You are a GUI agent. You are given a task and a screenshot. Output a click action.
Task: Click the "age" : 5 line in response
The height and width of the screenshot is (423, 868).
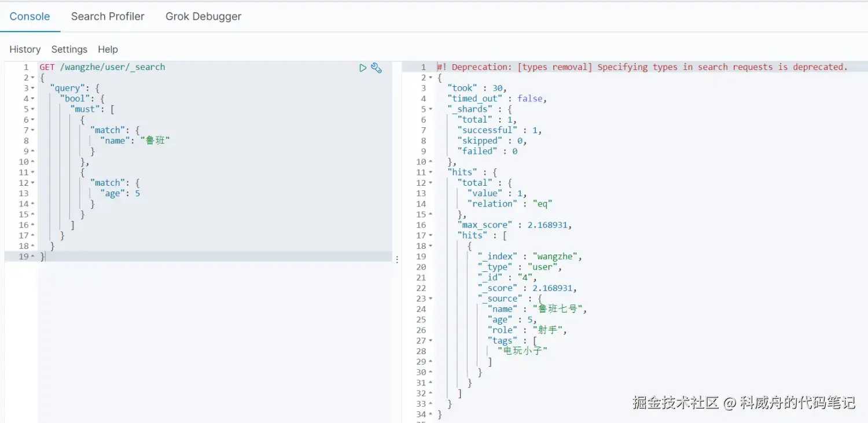[512, 320]
